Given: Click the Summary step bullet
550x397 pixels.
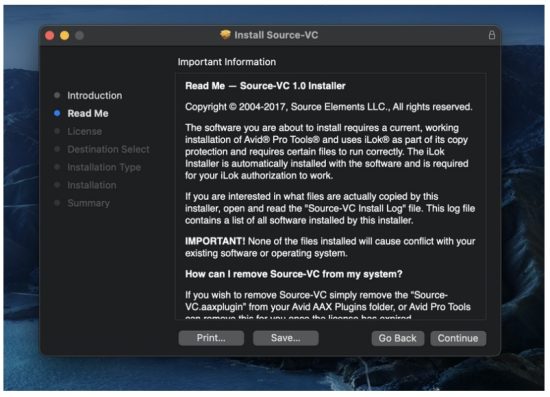Looking at the screenshot, I should point(57,203).
